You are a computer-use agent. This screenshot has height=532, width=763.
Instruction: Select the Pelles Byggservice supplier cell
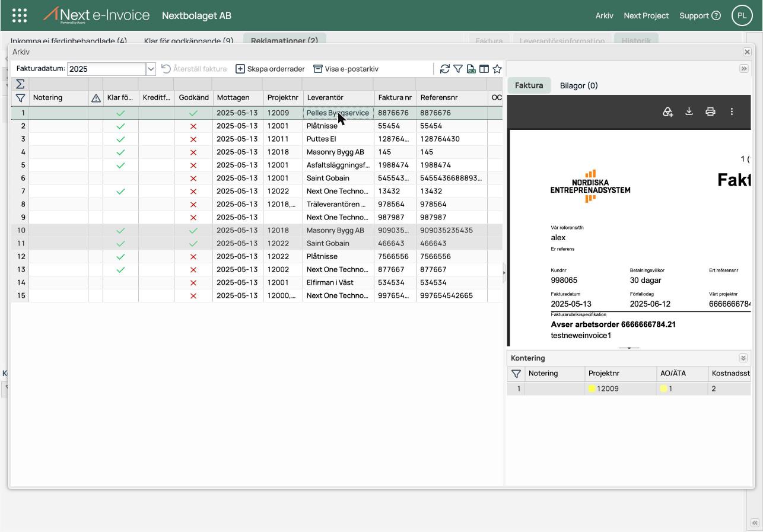pos(338,113)
